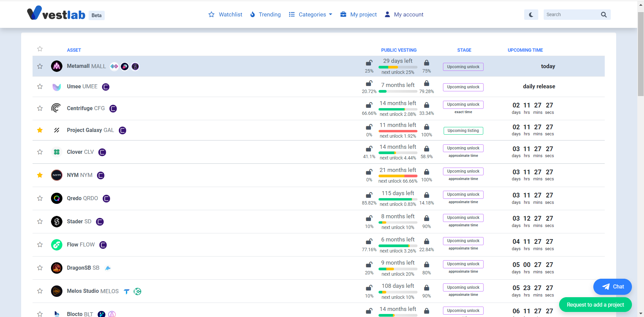This screenshot has height=317, width=644.
Task: Sort by UPCOMING TIME column
Action: (x=525, y=50)
